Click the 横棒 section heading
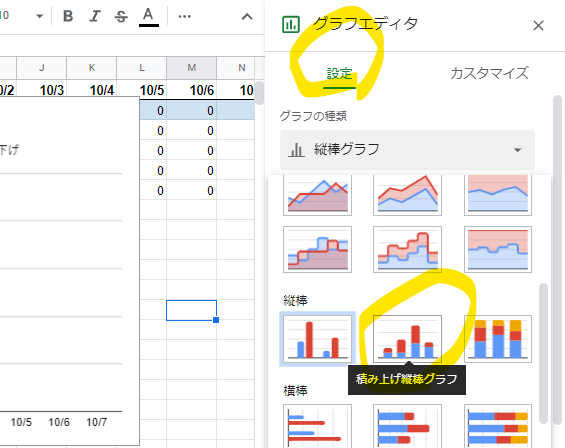The image size is (565, 448). point(295,390)
